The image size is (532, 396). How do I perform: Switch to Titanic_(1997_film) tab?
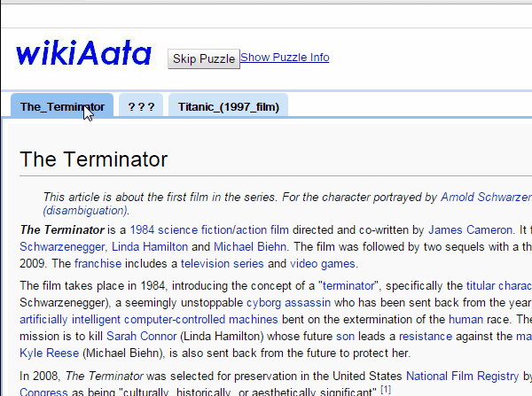coord(229,106)
